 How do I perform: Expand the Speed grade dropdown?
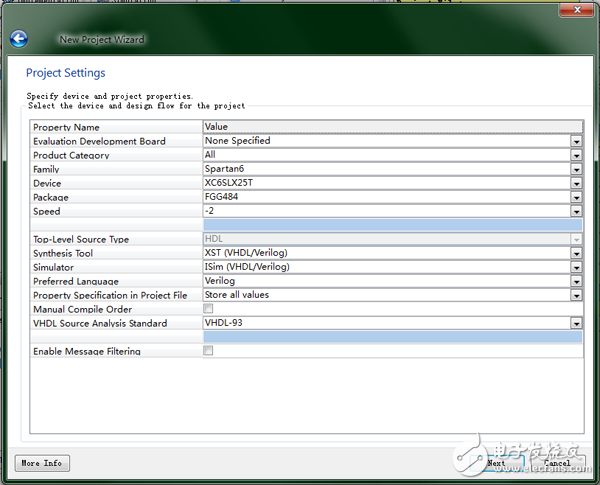[576, 211]
